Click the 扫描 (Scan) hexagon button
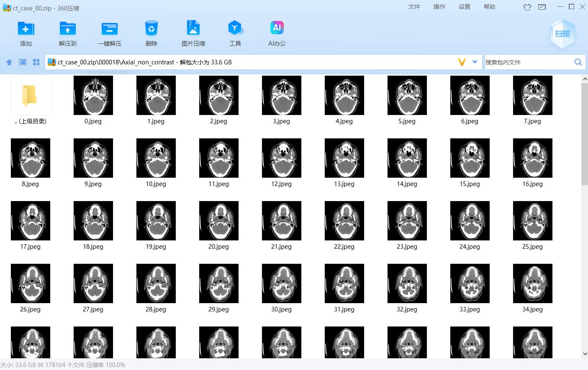 pos(562,34)
